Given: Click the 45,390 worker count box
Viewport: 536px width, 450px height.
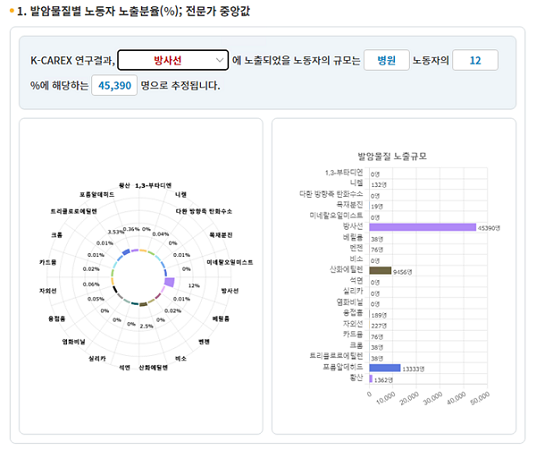Looking at the screenshot, I should tap(115, 85).
